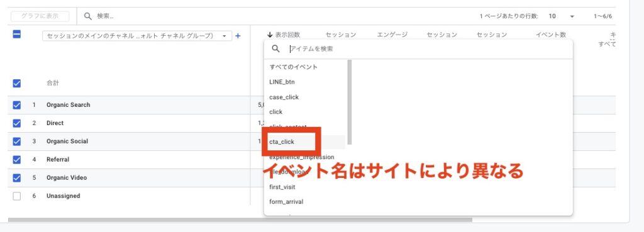Image resolution: width=644 pixels, height=232 pixels.
Task: Open the session main channel group dimension dropdown
Action: (x=137, y=36)
